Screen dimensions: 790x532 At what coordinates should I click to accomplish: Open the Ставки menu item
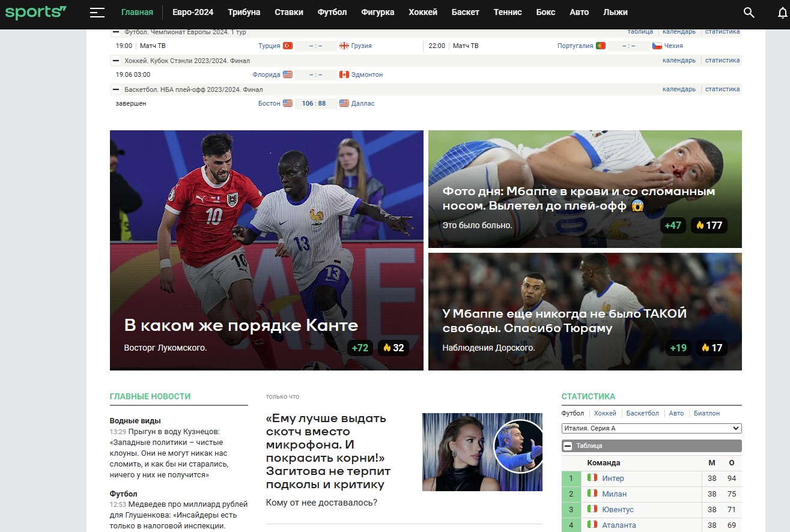point(289,12)
